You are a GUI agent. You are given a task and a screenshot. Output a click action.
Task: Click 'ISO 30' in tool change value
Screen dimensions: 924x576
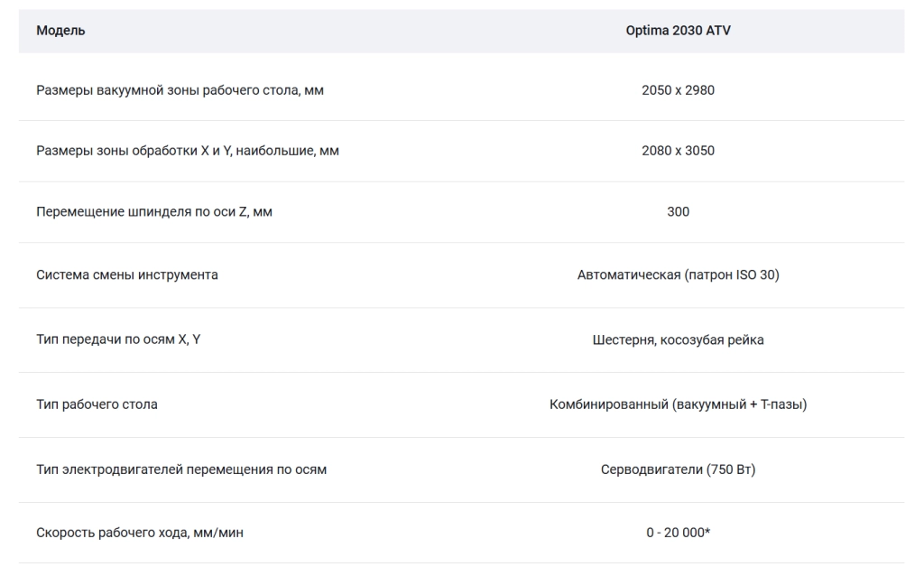click(x=755, y=274)
